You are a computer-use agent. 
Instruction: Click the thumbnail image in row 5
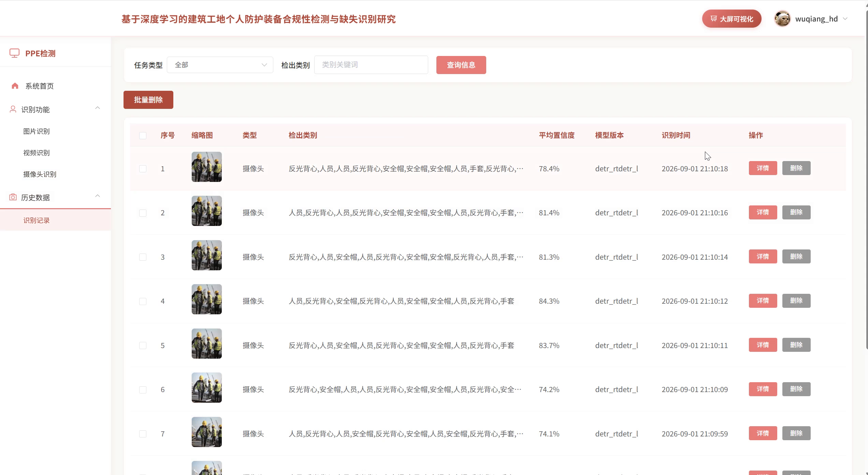[206, 344]
